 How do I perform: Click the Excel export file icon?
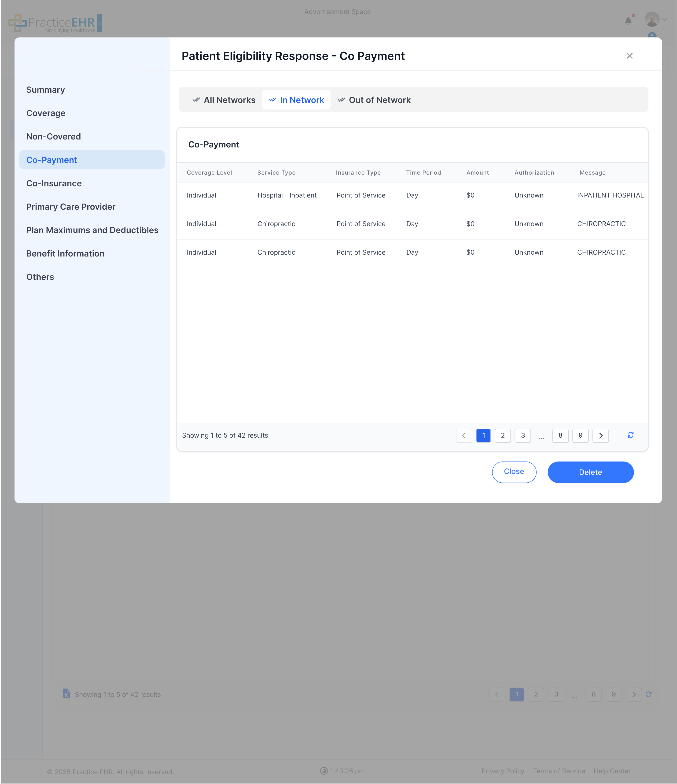pyautogui.click(x=66, y=694)
